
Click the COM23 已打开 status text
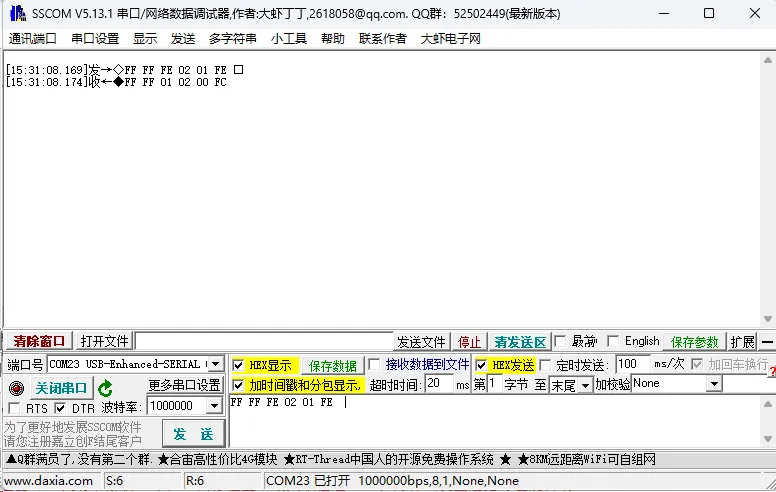click(x=308, y=481)
